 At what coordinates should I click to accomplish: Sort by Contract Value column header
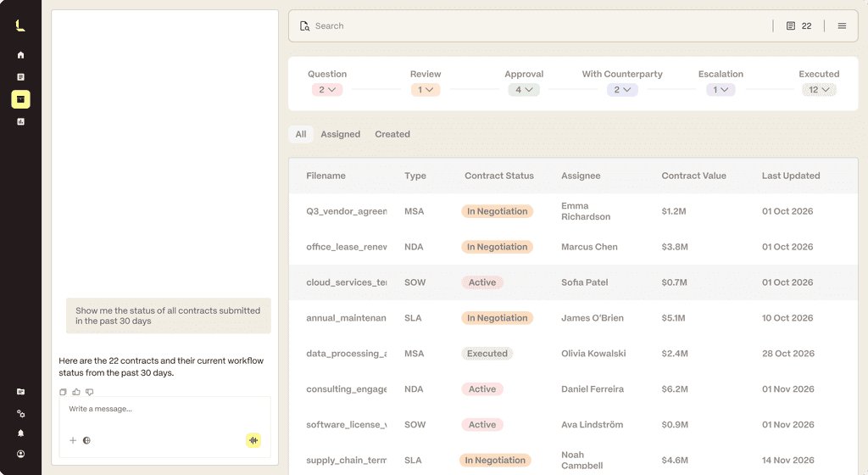[693, 176]
